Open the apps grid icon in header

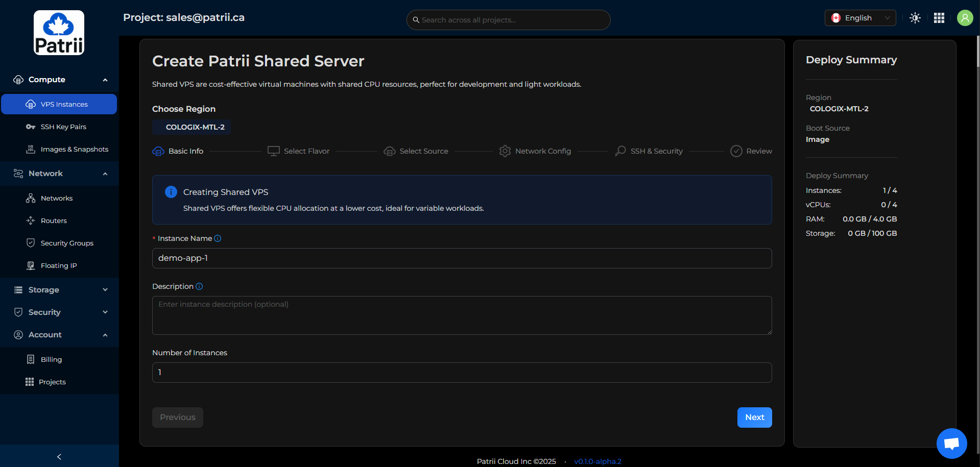(939, 18)
